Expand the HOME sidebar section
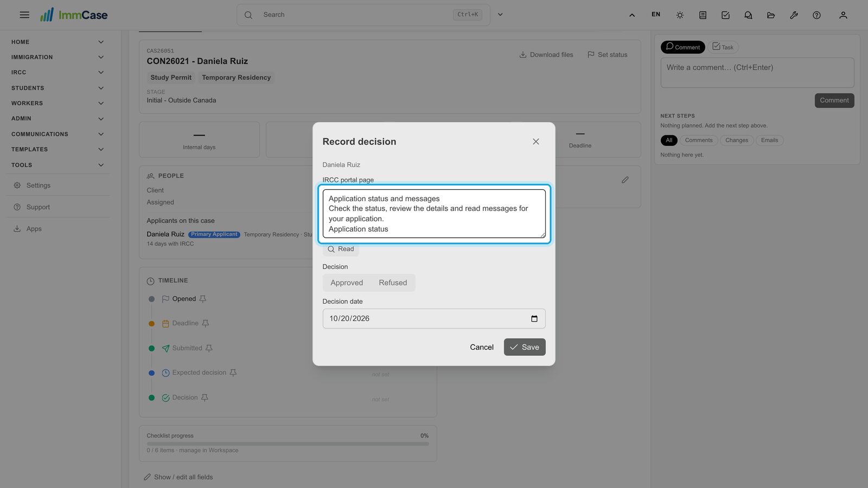 (57, 42)
